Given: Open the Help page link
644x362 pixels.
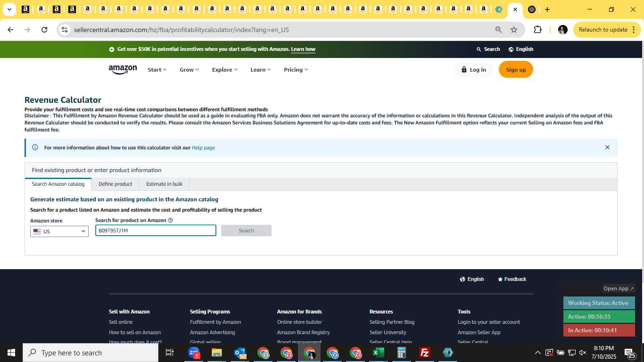Looking at the screenshot, I should click(x=203, y=148).
